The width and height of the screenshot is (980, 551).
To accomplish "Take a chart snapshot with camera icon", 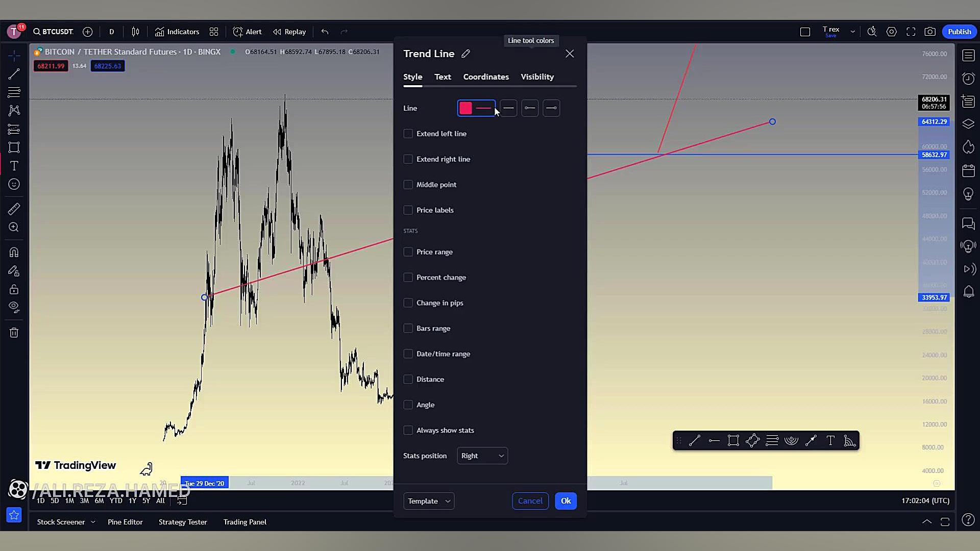I will 930,32.
